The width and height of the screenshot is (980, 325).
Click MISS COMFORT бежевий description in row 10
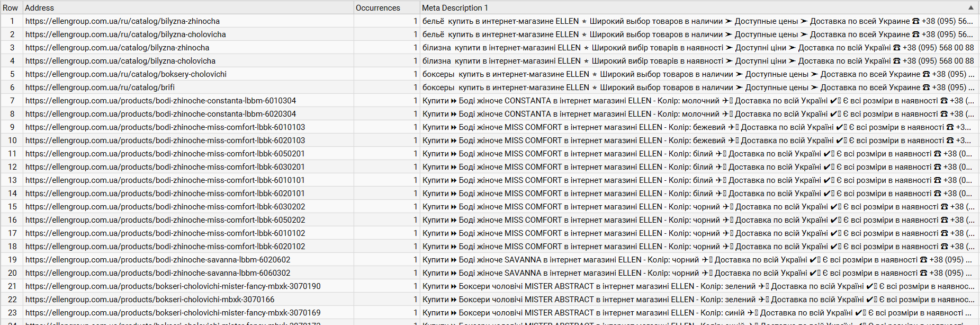point(699,140)
